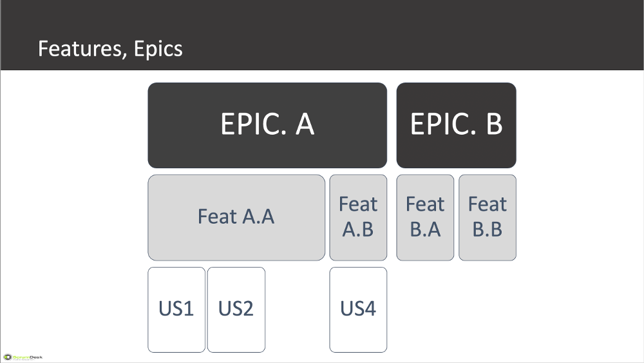Image resolution: width=644 pixels, height=363 pixels.
Task: Click empty gap between US2 and US4
Action: (x=298, y=309)
